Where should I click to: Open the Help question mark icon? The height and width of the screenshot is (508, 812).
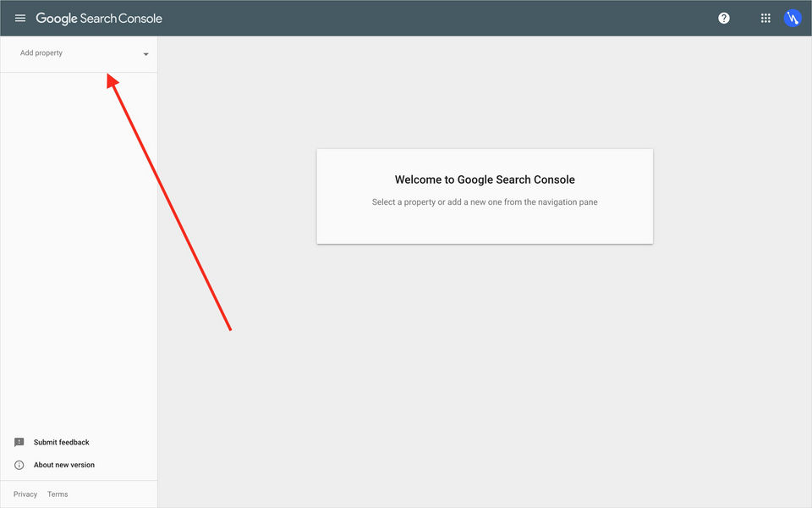(724, 18)
